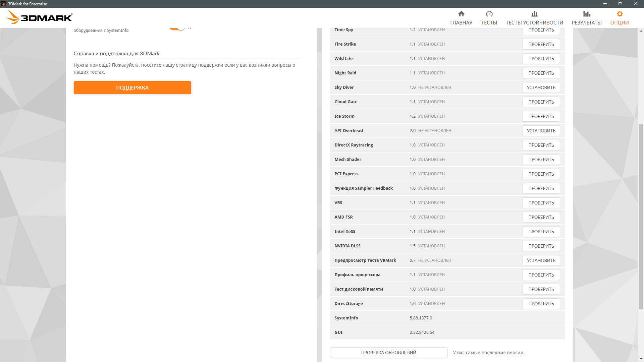Verify the AMD FSR test
The image size is (644, 362).
(x=541, y=217)
